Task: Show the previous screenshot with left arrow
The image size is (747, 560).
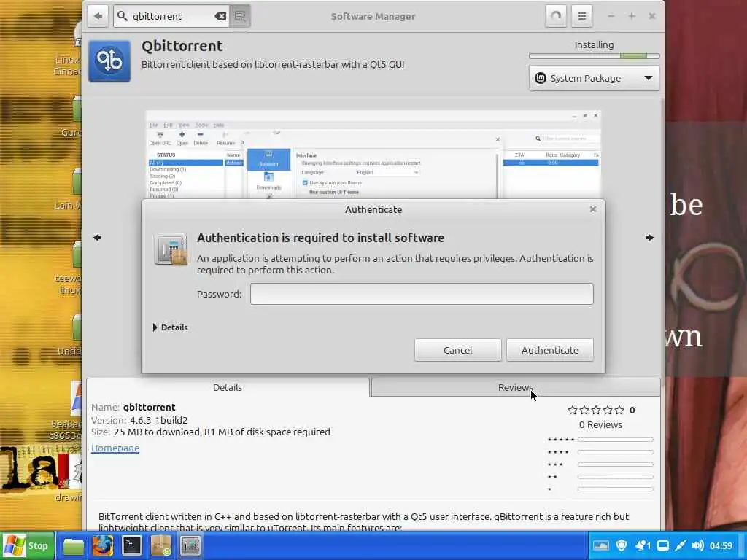Action: click(98, 238)
